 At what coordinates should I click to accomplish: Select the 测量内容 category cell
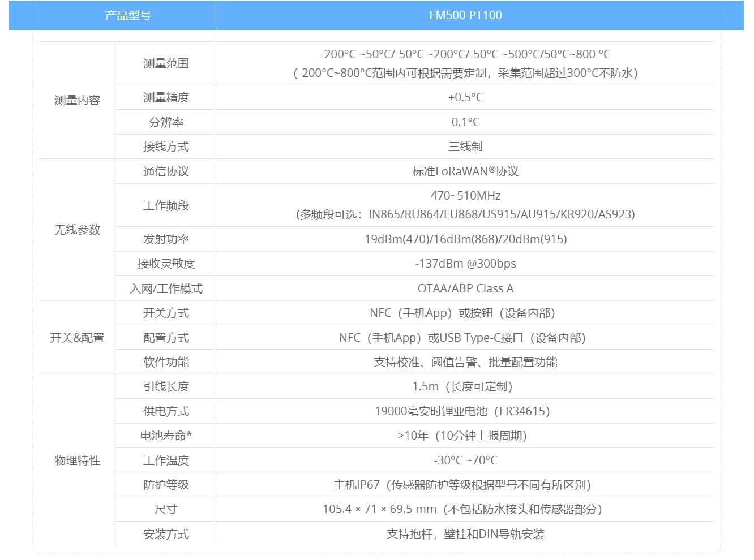point(77,100)
